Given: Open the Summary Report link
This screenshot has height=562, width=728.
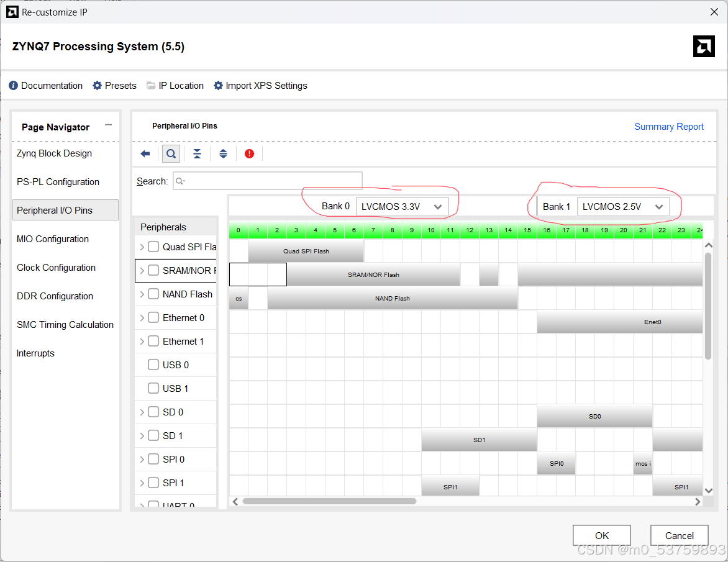Looking at the screenshot, I should pos(668,127).
